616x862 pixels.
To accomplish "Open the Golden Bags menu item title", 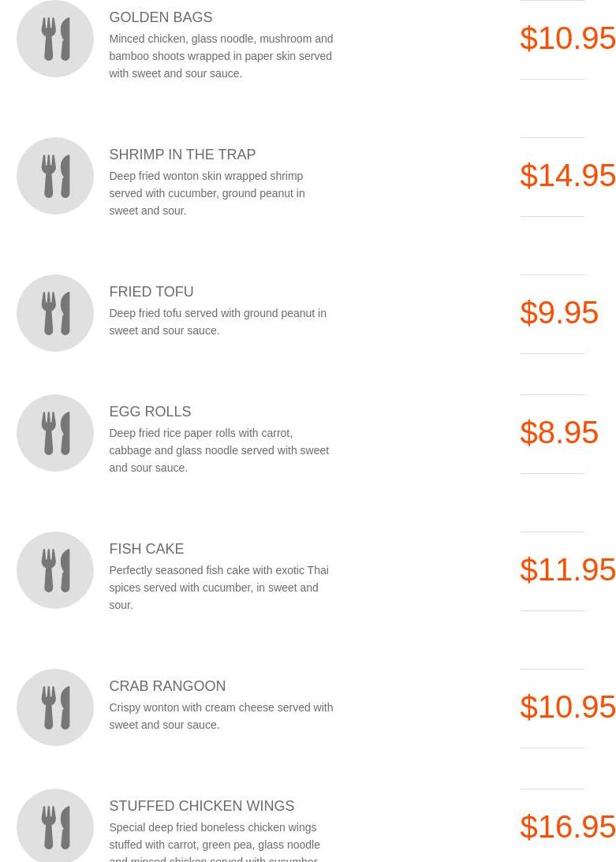I will (160, 17).
